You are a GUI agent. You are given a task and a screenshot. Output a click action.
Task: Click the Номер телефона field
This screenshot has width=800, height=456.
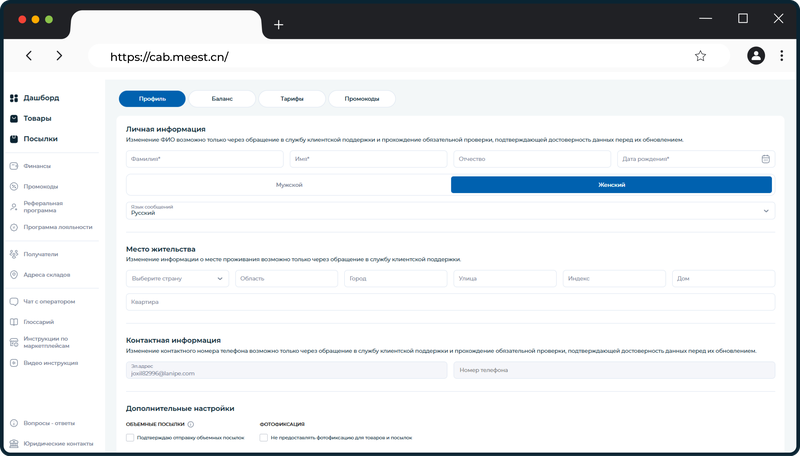pos(614,370)
